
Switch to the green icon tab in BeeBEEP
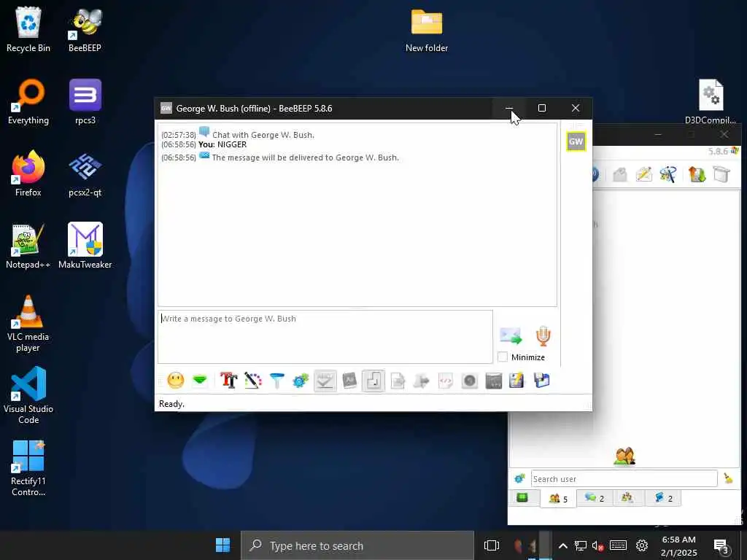click(522, 498)
